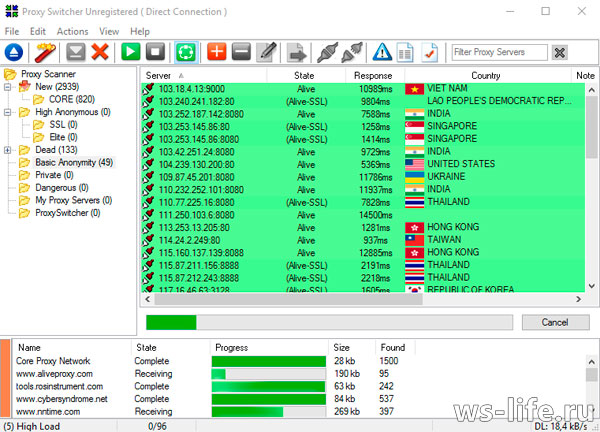Click the red X delete icon
The width and height of the screenshot is (600, 432).
[x=100, y=52]
